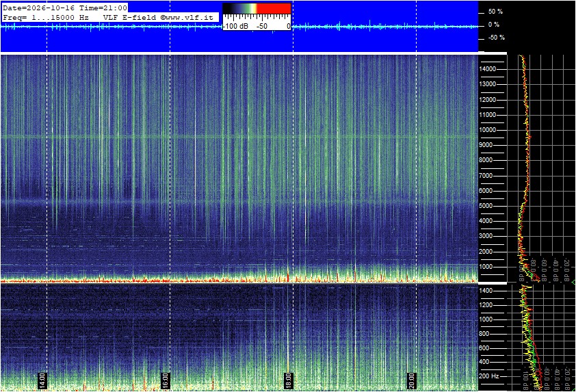Click the 11000 frequency axis label
The image size is (576, 392).
[488, 115]
